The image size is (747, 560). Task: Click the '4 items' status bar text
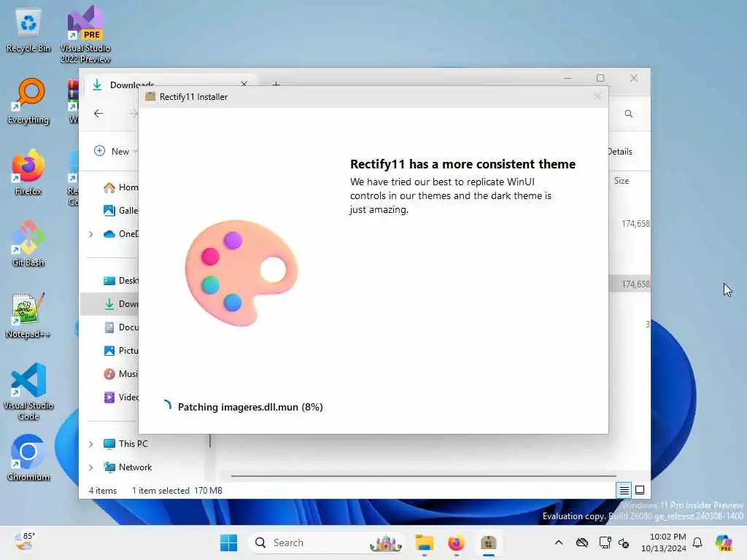tap(102, 491)
